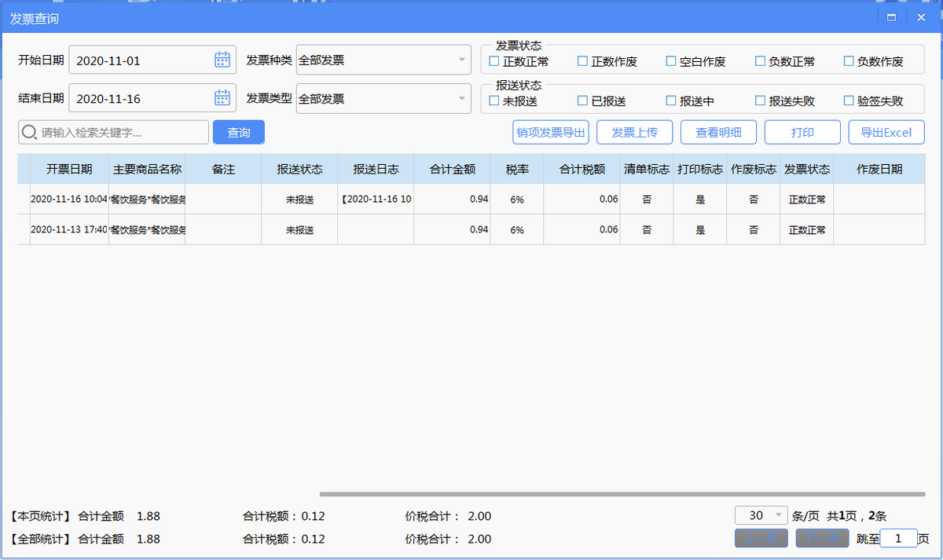
Task: Open the end date calendar picker
Action: (222, 98)
